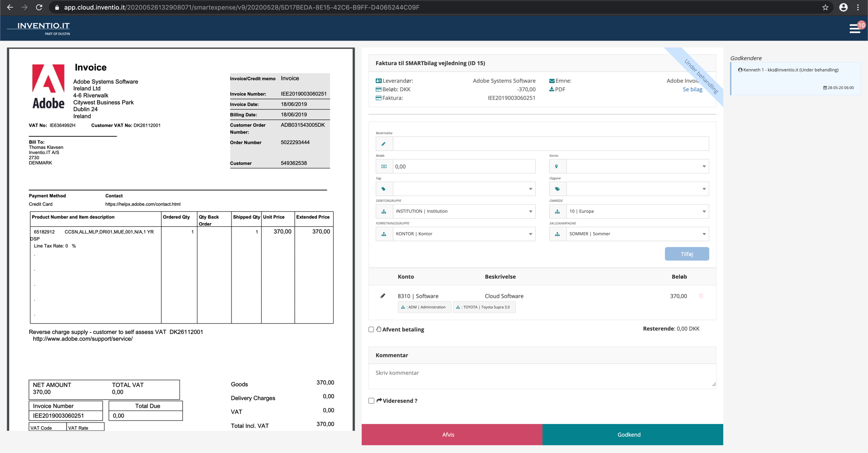
Task: Click the 'Cloud Software' description text
Action: point(504,296)
